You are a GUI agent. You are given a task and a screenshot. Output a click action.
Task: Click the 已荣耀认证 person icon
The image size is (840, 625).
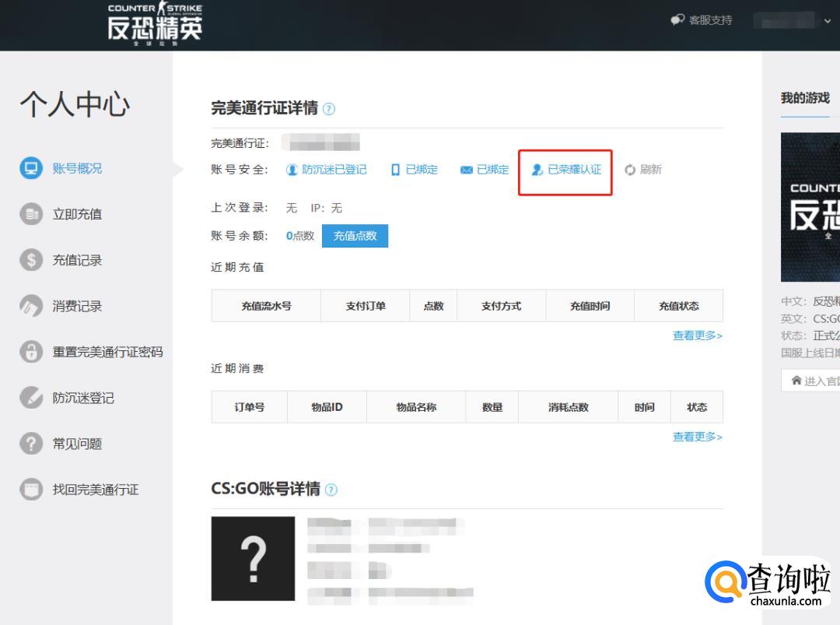click(x=537, y=170)
